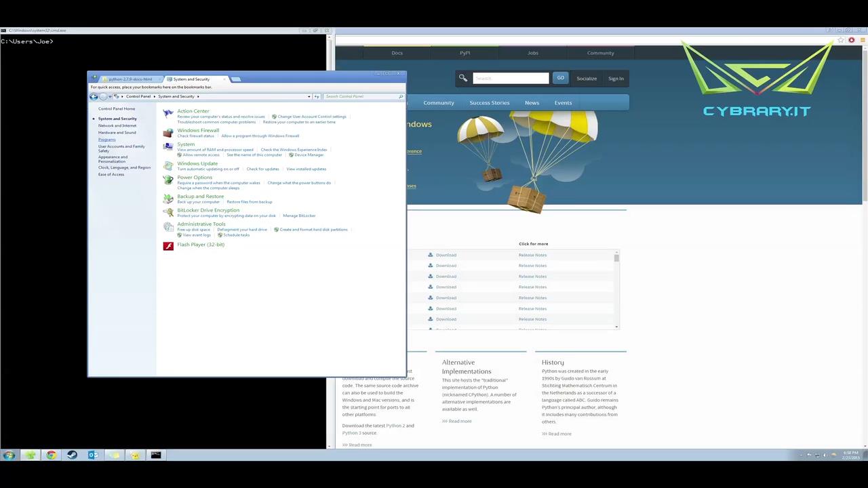Open Outlook from the taskbar

pos(93,455)
